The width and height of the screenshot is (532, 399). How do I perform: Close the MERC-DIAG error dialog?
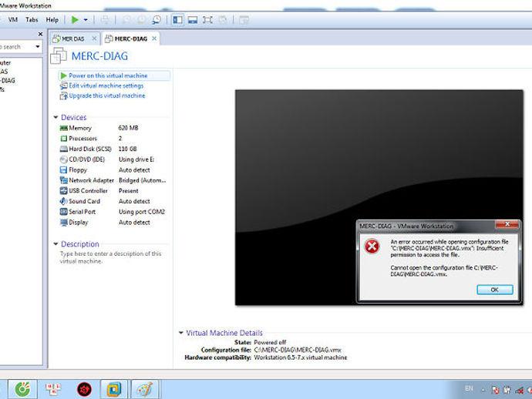click(x=507, y=224)
